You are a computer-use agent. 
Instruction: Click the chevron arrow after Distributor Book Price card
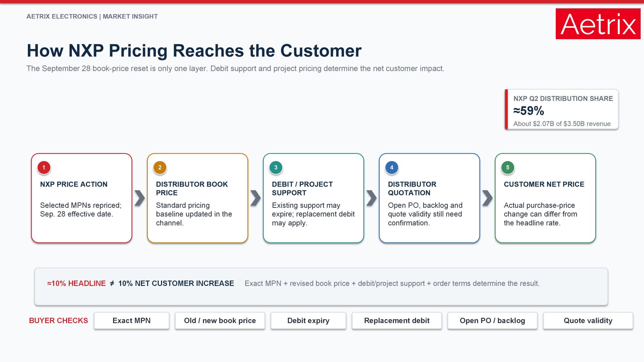point(255,198)
